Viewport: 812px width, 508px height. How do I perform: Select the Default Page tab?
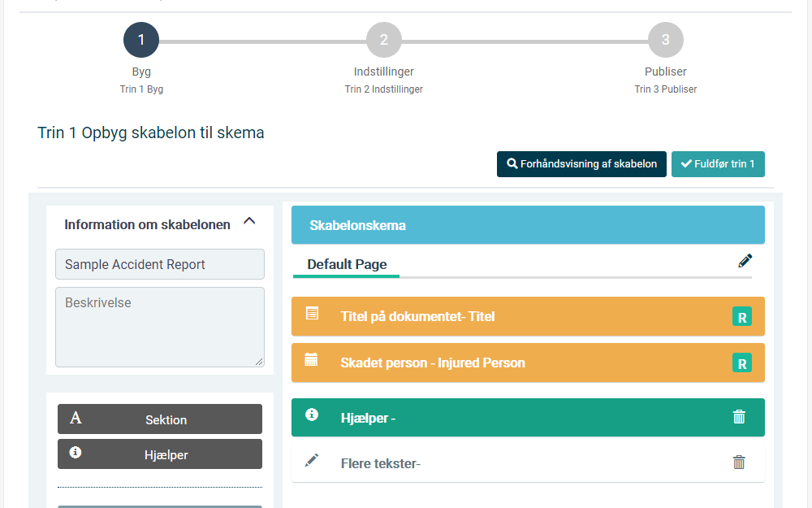point(347,264)
